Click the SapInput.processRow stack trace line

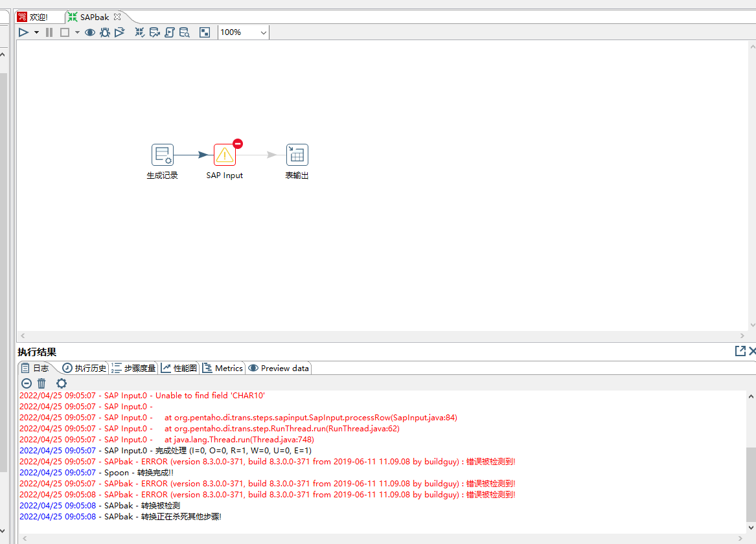click(x=238, y=418)
